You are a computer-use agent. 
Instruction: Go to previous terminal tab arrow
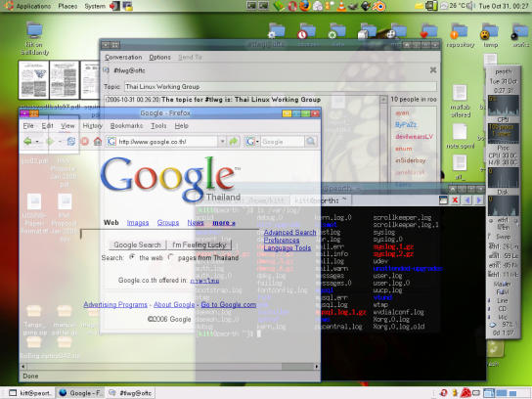(467, 200)
